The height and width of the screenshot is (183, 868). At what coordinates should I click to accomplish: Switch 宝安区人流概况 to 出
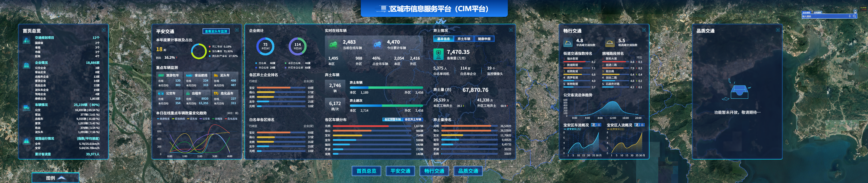coord(642,125)
